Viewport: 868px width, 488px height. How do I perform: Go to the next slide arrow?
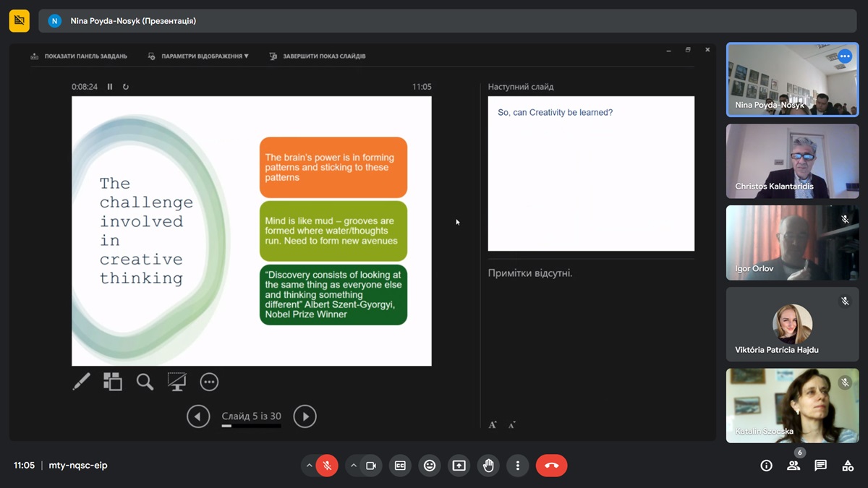coord(305,416)
